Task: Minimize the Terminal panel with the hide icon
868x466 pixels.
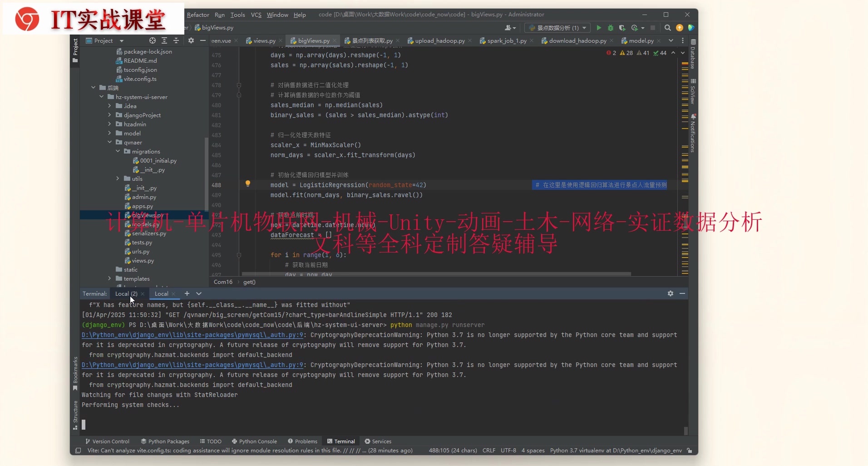Action: pyautogui.click(x=682, y=293)
